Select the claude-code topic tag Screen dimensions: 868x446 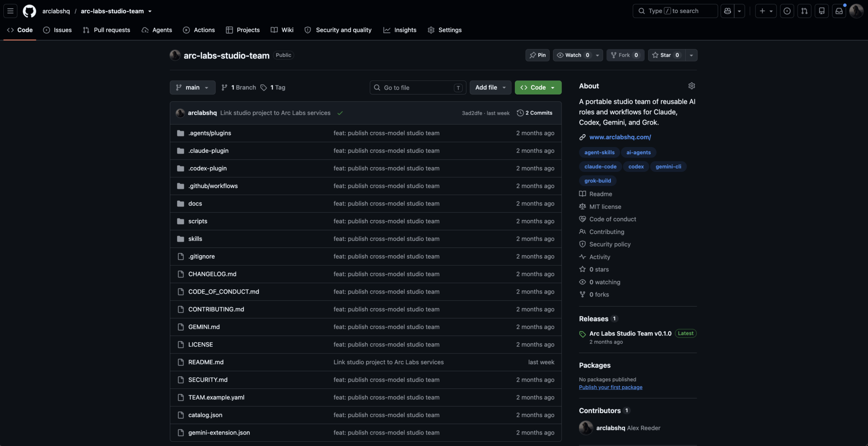[600, 167]
